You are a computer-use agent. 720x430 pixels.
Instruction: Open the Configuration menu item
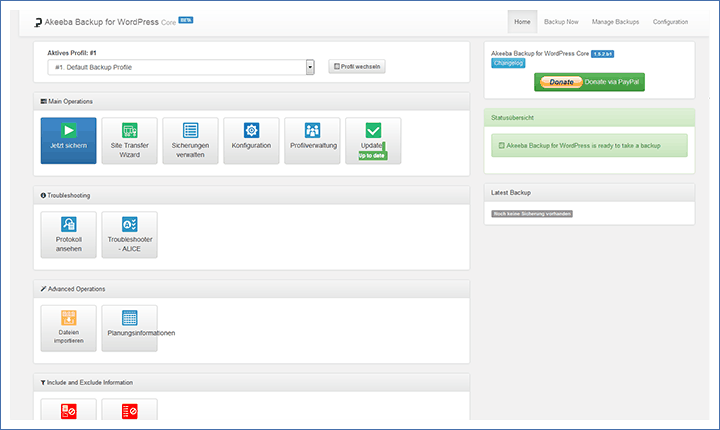pyautogui.click(x=670, y=22)
